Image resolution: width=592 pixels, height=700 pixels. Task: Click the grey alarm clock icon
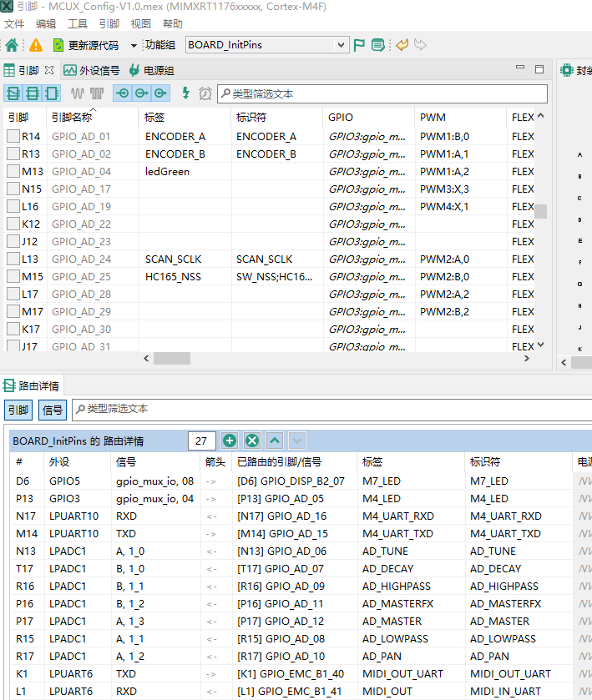coord(205,93)
